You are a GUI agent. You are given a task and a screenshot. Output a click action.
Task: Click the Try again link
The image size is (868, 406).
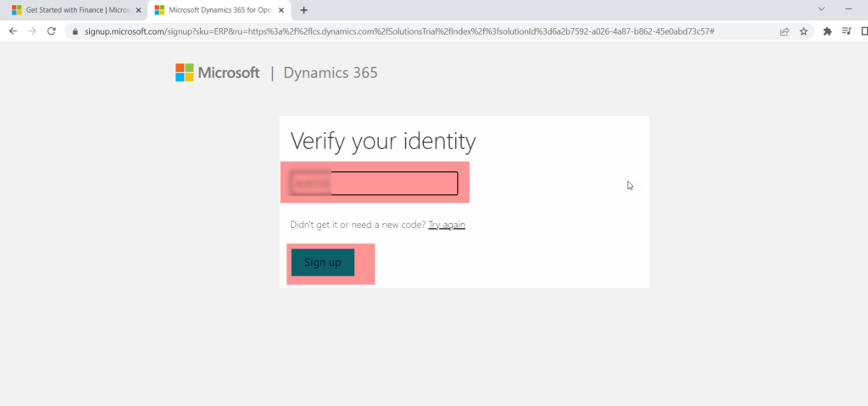(x=447, y=225)
